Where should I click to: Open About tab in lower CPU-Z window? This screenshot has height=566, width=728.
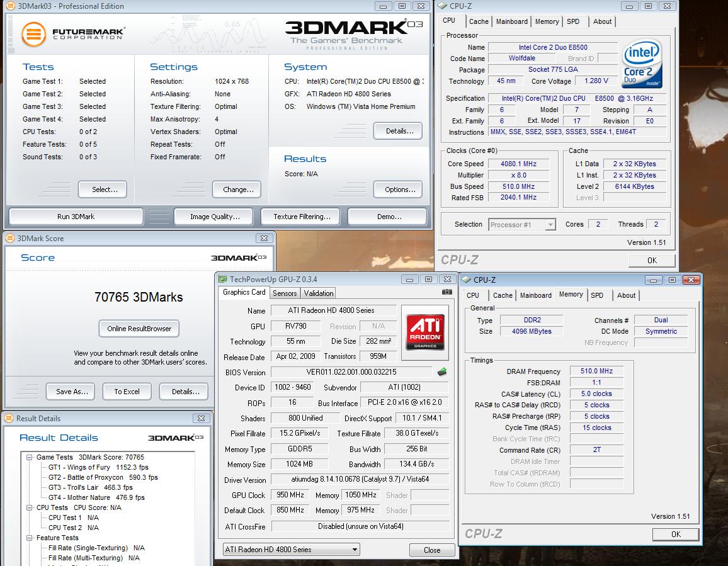pos(626,295)
